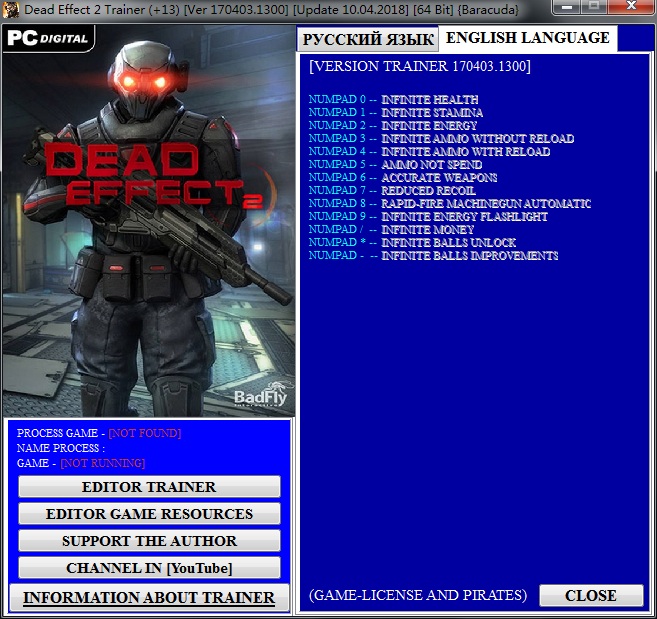The width and height of the screenshot is (657, 619).
Task: Click the CLOSE button at the bottom right
Action: tap(591, 596)
